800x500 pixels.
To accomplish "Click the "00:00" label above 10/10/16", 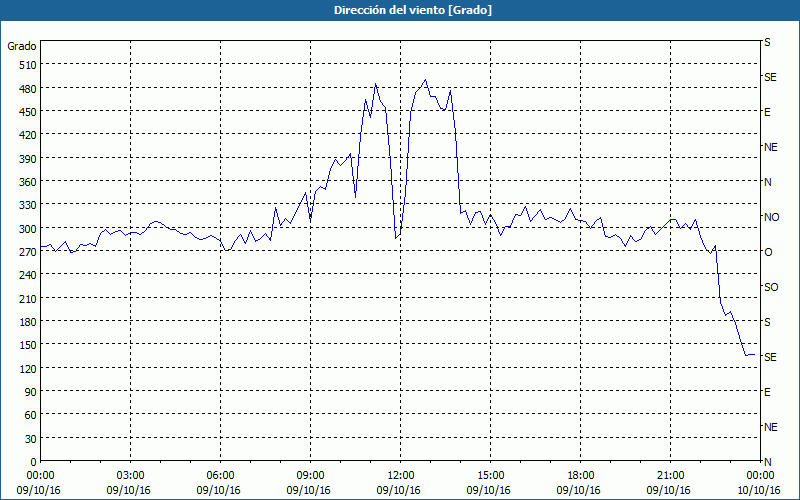I will [x=760, y=475].
